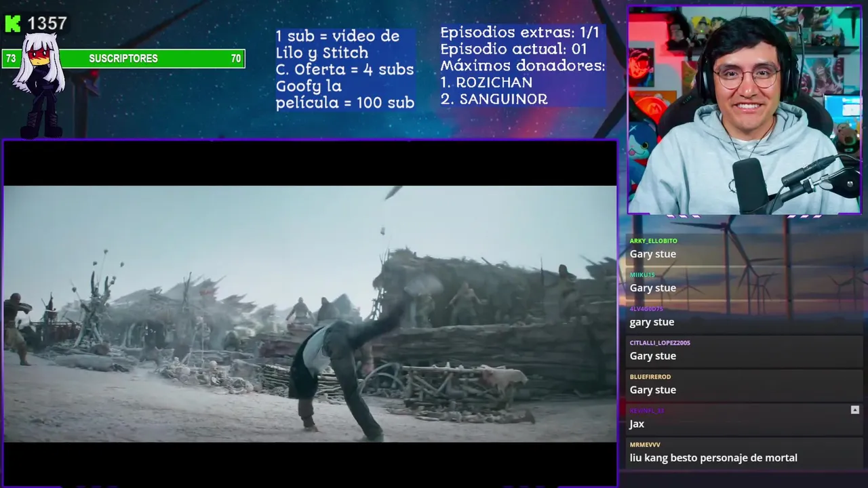Click lowercase 'gary stue' chat message
This screenshot has width=868, height=488.
[652, 322]
